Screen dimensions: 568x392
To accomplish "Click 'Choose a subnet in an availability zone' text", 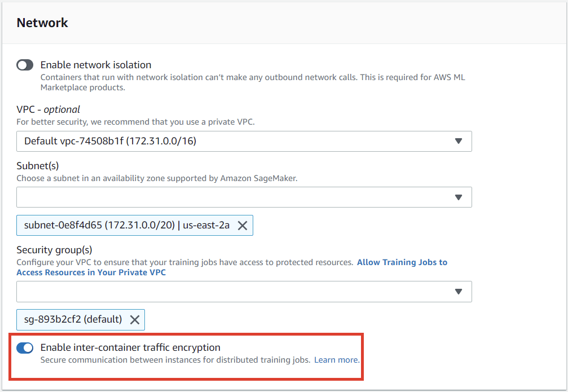I will [x=157, y=178].
